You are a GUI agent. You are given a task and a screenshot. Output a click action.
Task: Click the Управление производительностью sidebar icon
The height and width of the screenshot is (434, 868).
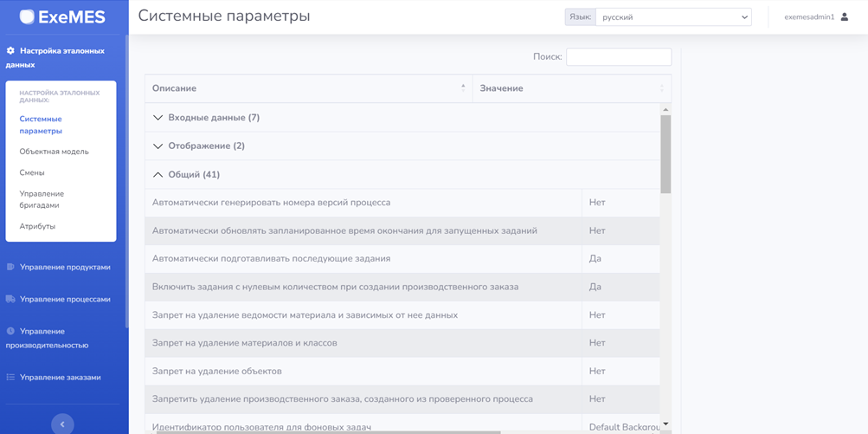point(10,331)
